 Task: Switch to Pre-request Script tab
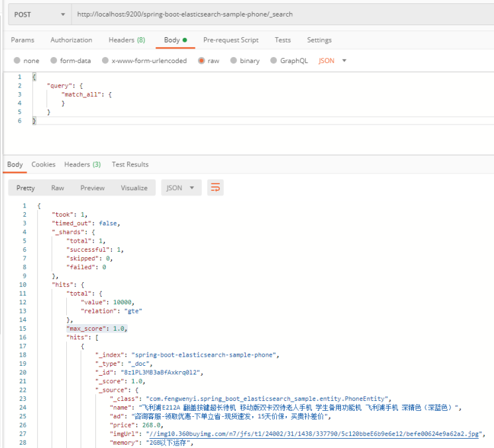[x=230, y=40]
